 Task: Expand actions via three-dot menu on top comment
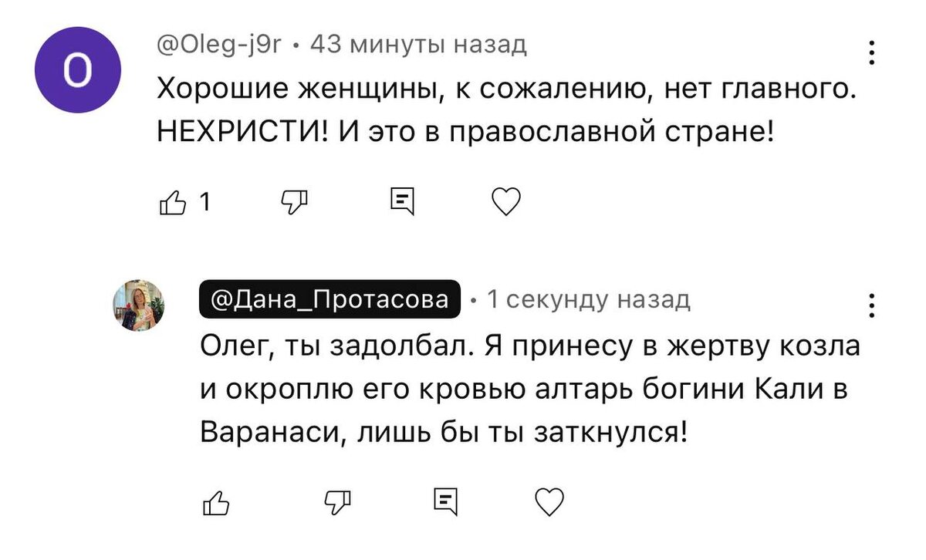871,52
